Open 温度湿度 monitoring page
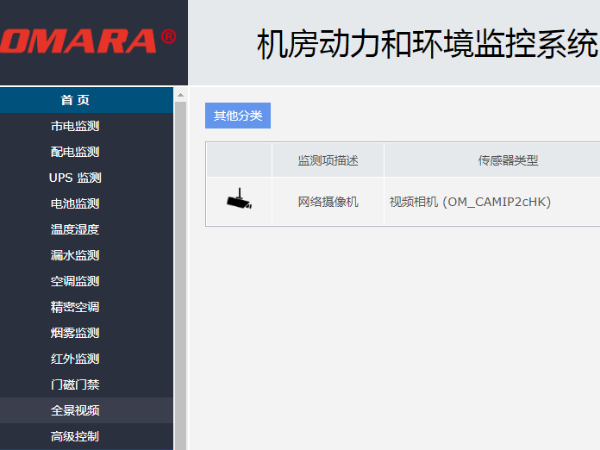The width and height of the screenshot is (600, 450). pos(75,229)
